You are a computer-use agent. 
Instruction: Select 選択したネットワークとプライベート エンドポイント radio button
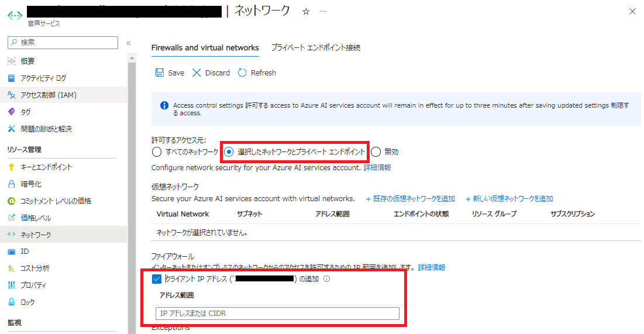click(x=229, y=152)
